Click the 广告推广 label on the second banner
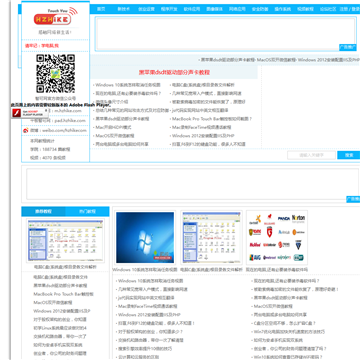360x360 pixels. (x=353, y=199)
